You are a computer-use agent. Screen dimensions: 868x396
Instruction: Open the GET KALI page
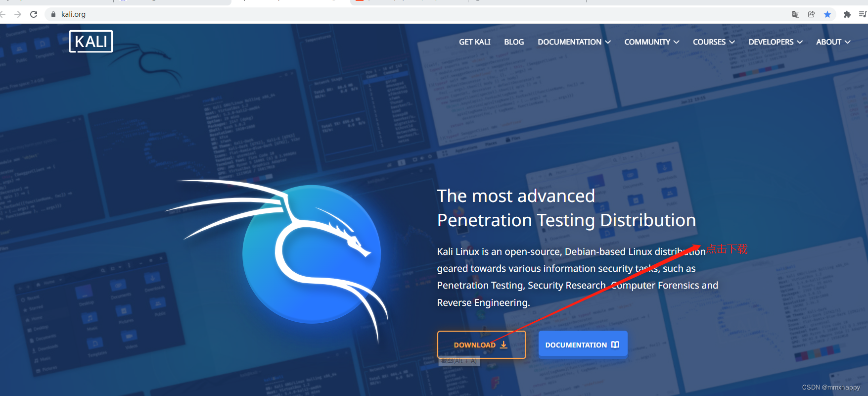475,42
